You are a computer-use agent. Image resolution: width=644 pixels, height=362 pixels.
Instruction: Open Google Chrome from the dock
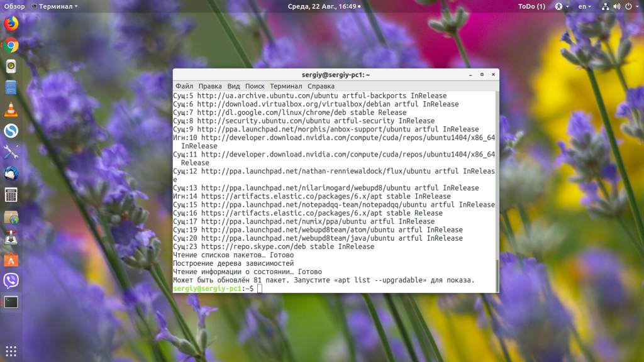click(11, 45)
